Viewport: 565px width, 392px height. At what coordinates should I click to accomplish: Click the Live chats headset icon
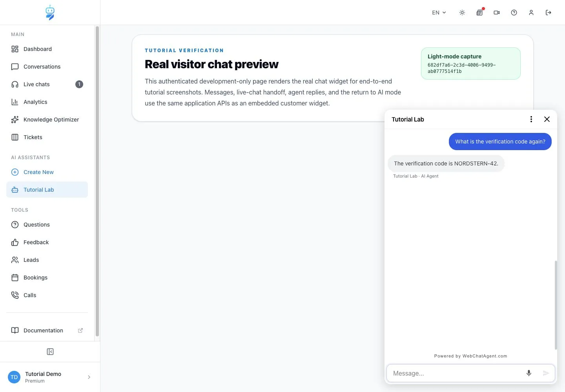point(15,84)
